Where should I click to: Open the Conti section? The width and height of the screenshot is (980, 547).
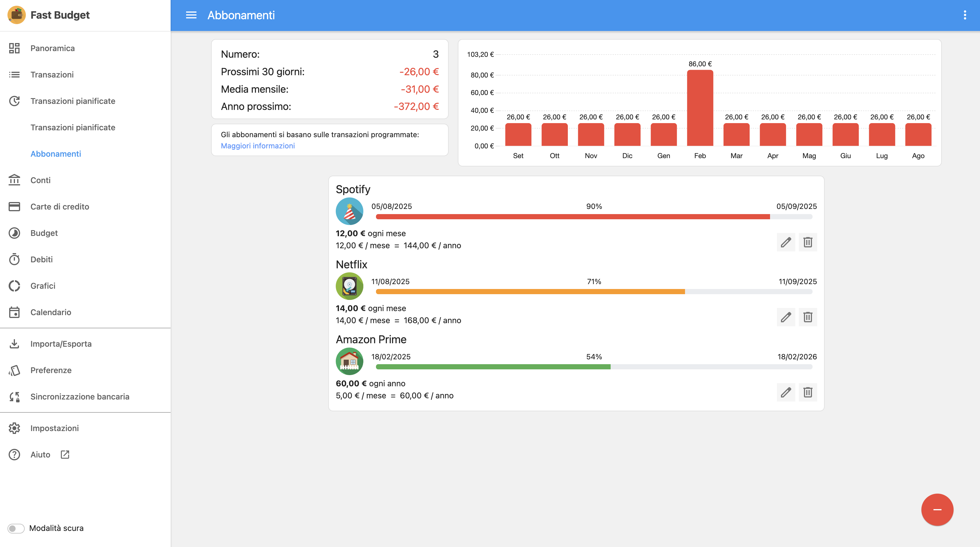tap(40, 180)
